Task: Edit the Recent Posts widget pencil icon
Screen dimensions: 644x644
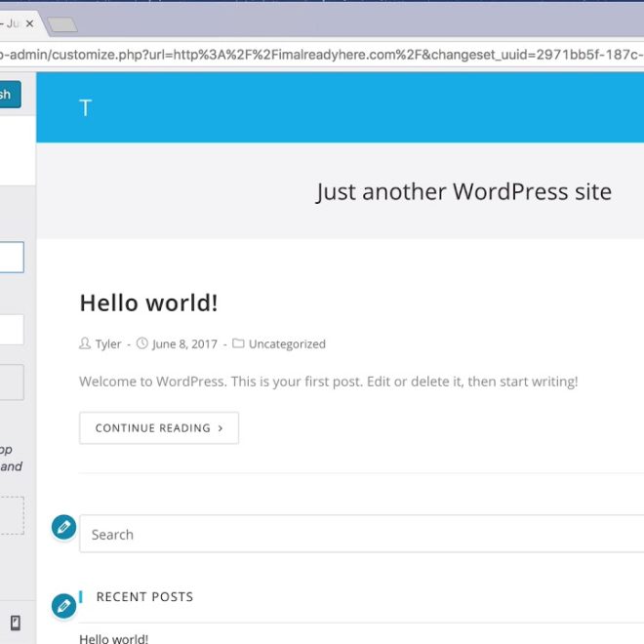Action: [63, 606]
